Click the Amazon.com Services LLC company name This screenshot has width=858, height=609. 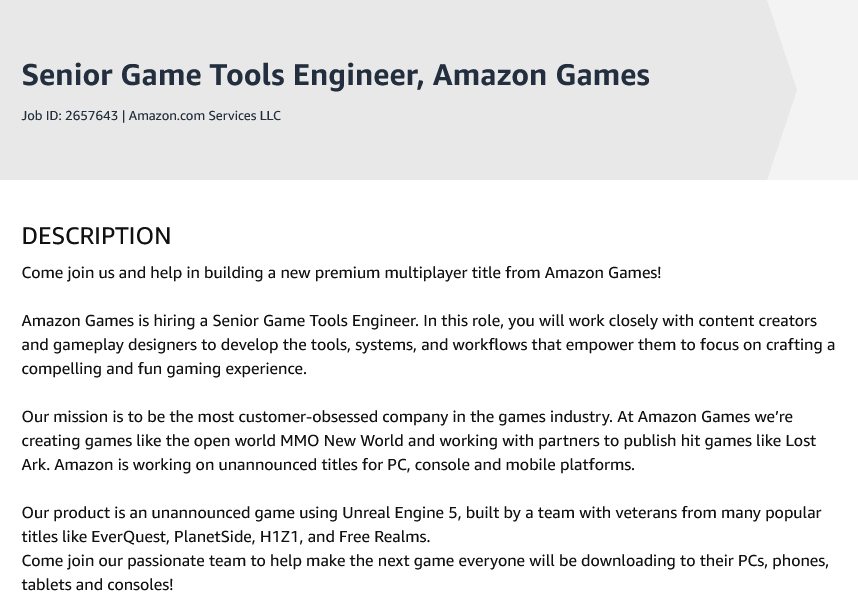pos(205,115)
